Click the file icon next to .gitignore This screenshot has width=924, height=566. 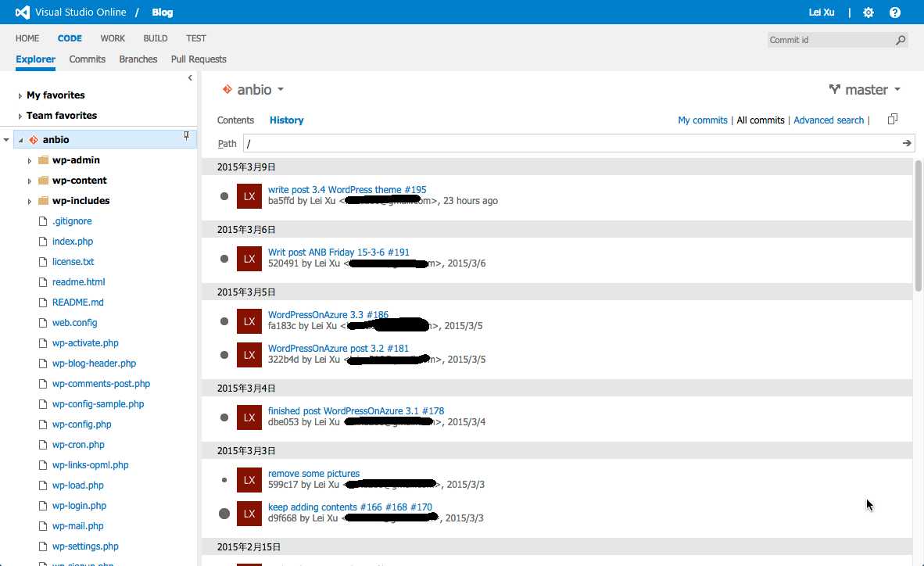click(x=42, y=221)
